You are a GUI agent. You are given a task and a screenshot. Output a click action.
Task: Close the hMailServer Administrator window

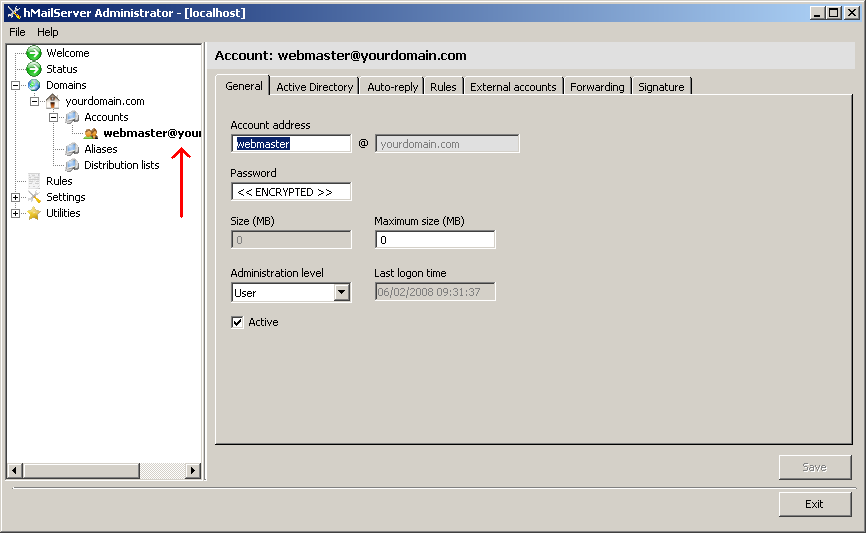pos(852,12)
